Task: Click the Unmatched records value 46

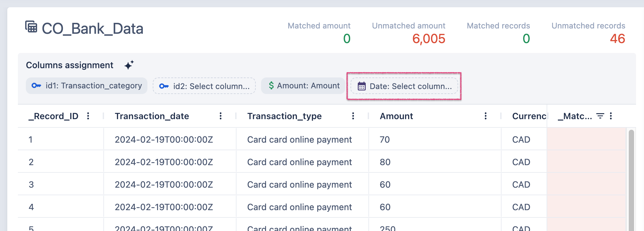Action: tap(617, 39)
